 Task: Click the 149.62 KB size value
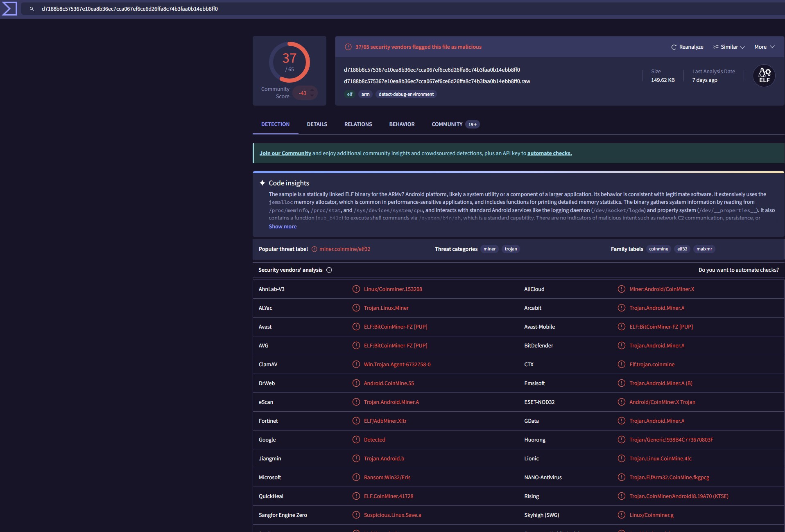[x=663, y=80]
